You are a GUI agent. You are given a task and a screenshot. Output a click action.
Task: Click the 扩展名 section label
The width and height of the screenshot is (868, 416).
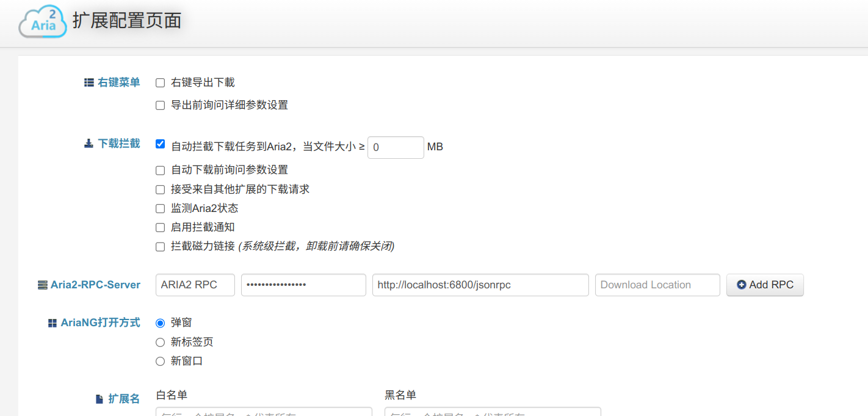pos(124,399)
